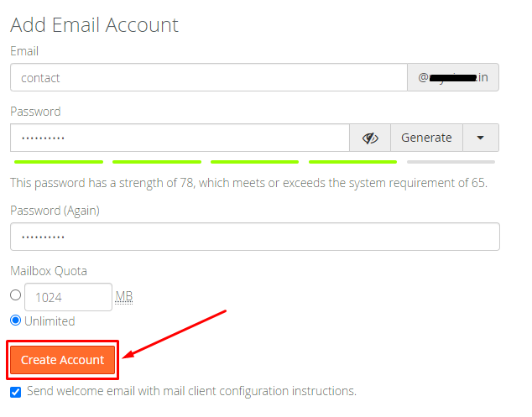The height and width of the screenshot is (417, 532).
Task: Click the password strength message text
Action: pos(248,183)
